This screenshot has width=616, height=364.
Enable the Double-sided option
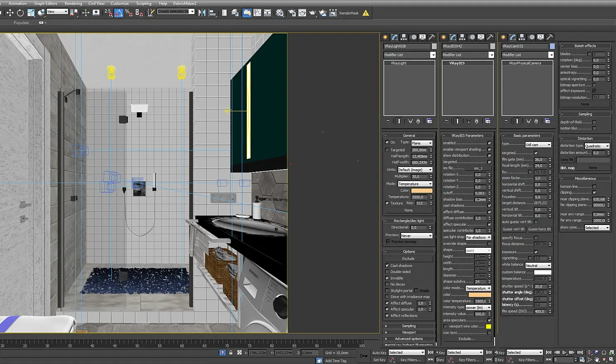(387, 272)
